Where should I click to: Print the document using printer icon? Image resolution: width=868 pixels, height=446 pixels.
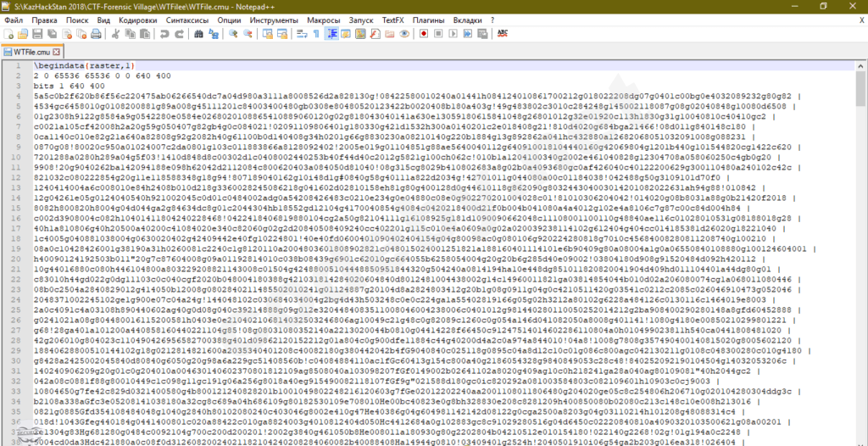[95, 34]
